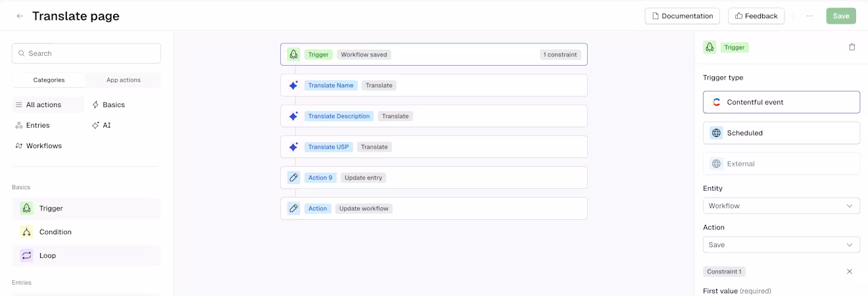The height and width of the screenshot is (296, 868).
Task: Open the Documentation button
Action: [x=682, y=16]
